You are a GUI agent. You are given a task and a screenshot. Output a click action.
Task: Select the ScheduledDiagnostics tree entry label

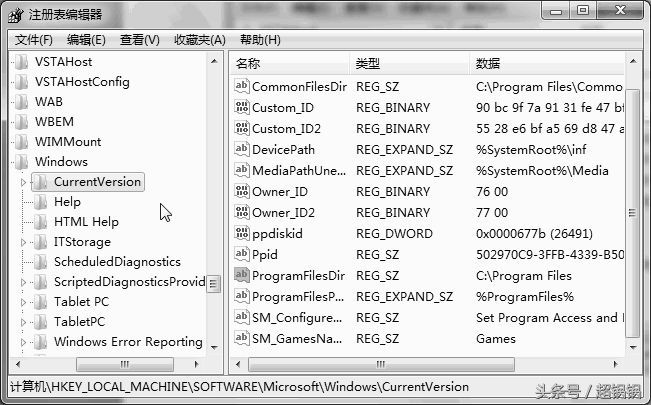click(117, 262)
